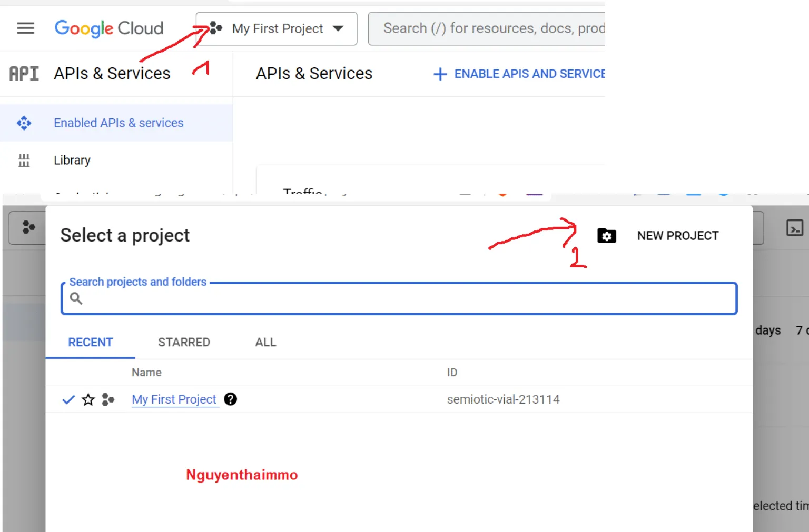Click the API icon beside APIs & Services
The width and height of the screenshot is (809, 532).
[x=24, y=74]
